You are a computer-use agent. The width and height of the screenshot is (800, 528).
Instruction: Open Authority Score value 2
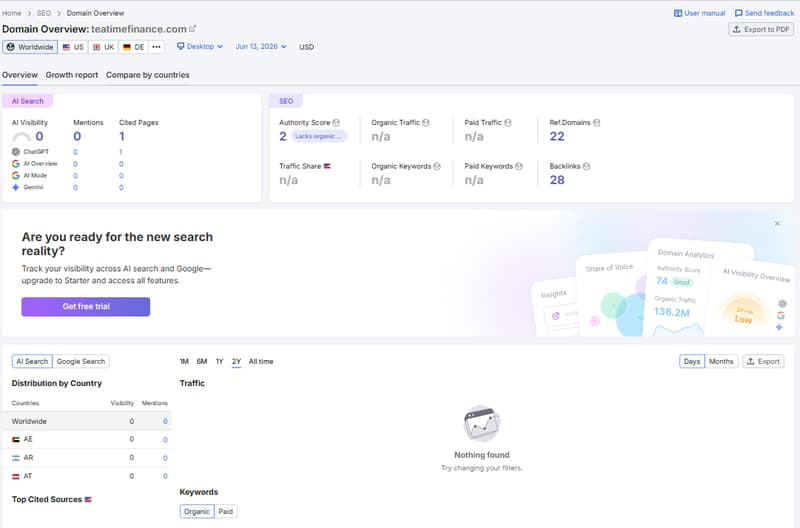[x=283, y=136]
